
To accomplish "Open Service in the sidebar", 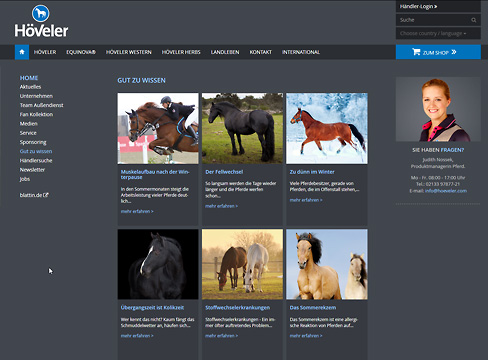I will [28, 133].
